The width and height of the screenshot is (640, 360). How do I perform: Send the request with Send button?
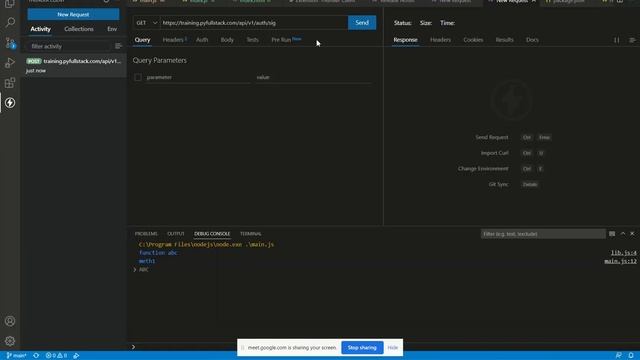click(x=362, y=23)
